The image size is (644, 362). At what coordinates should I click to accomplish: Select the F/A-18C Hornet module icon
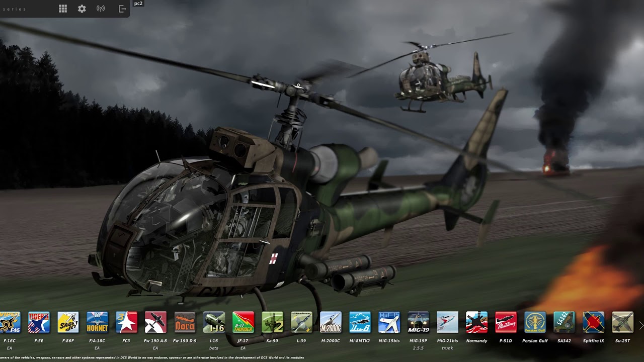pos(97,322)
